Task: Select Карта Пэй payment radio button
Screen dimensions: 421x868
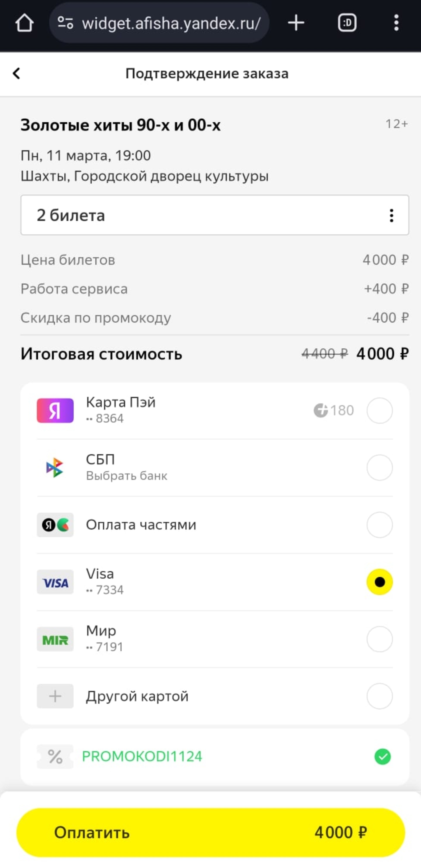Action: tap(379, 410)
